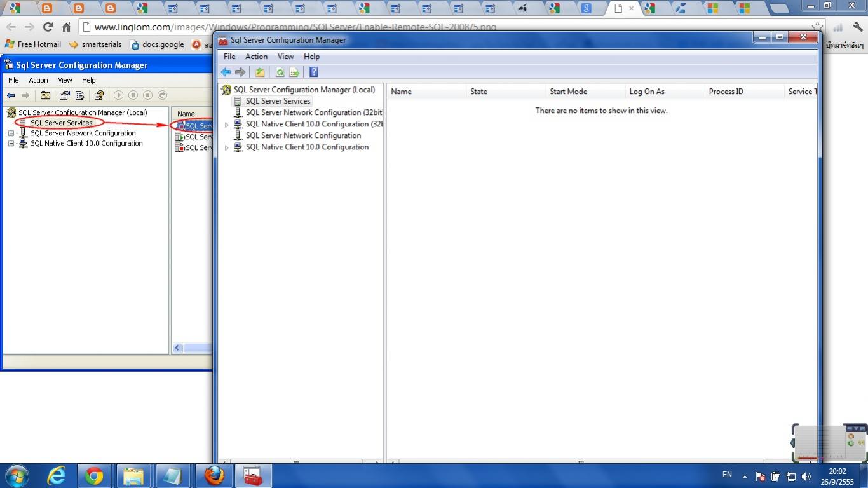This screenshot has width=868, height=488.
Task: Open other bookmarks folder with Thai label
Action: click(844, 45)
